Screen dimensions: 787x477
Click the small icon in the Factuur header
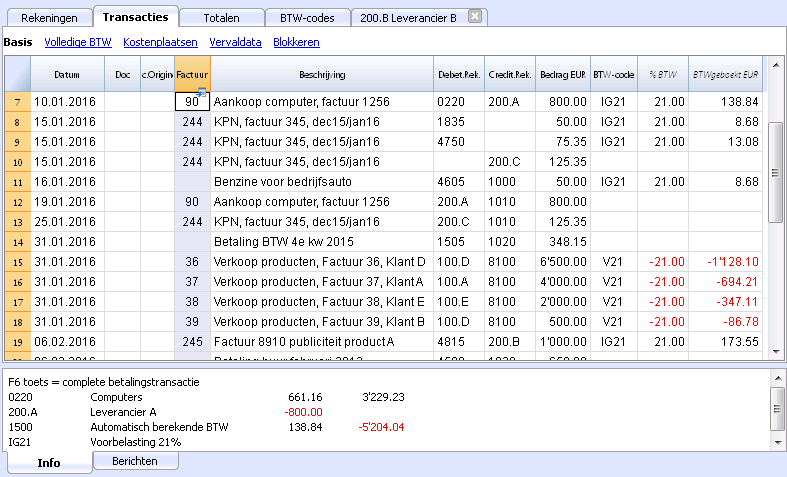202,92
